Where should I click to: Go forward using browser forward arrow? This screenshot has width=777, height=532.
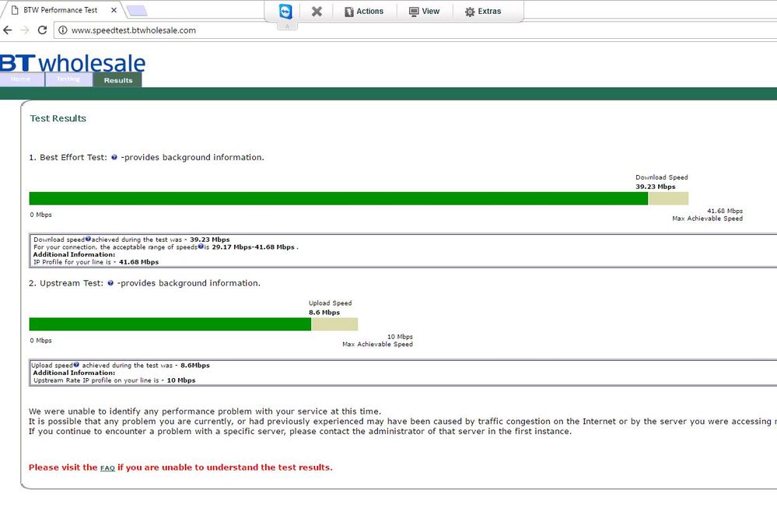tap(25, 30)
